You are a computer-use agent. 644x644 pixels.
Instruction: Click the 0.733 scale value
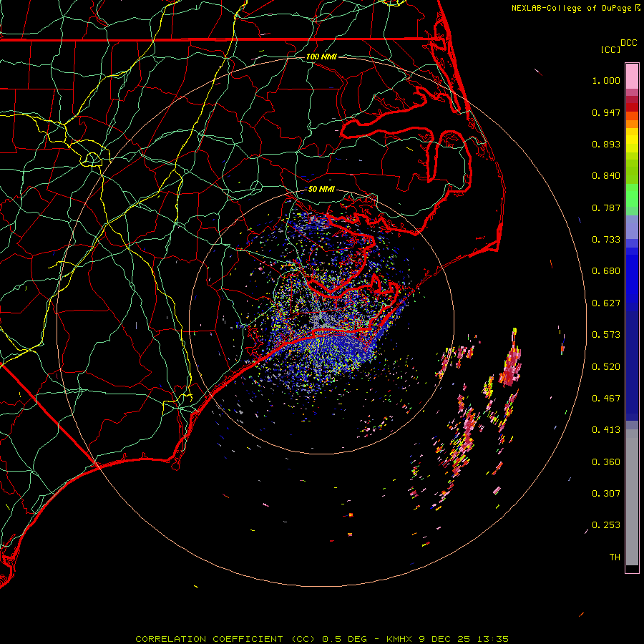(x=606, y=240)
